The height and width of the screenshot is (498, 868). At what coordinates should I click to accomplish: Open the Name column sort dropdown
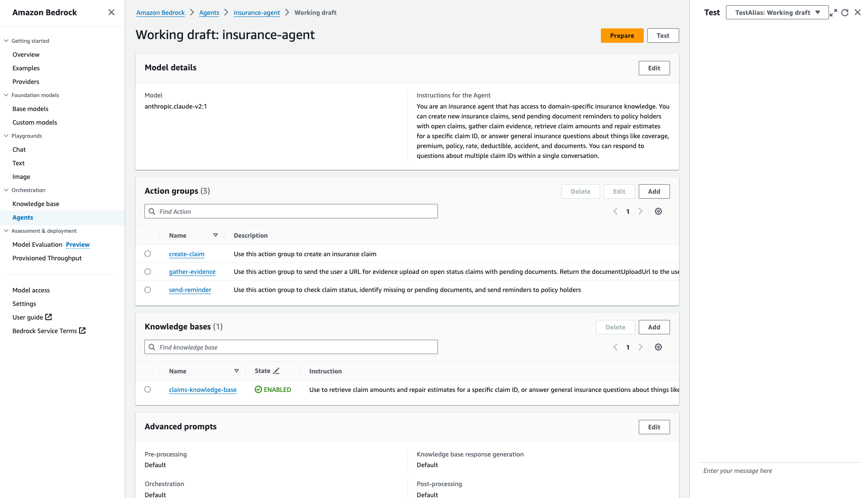tap(216, 235)
